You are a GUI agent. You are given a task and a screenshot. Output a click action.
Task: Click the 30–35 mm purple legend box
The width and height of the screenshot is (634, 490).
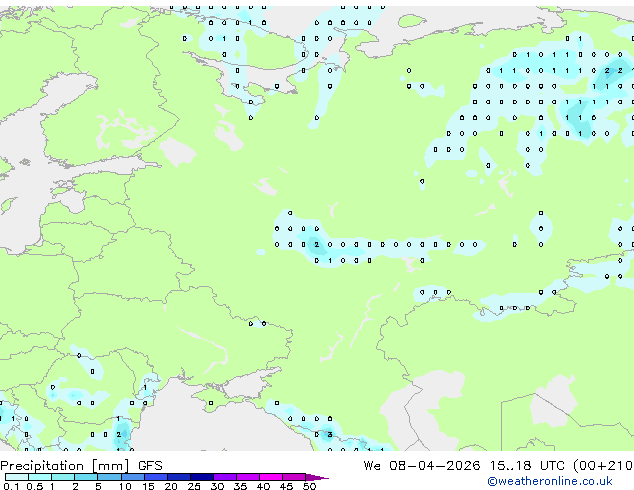click(224, 477)
